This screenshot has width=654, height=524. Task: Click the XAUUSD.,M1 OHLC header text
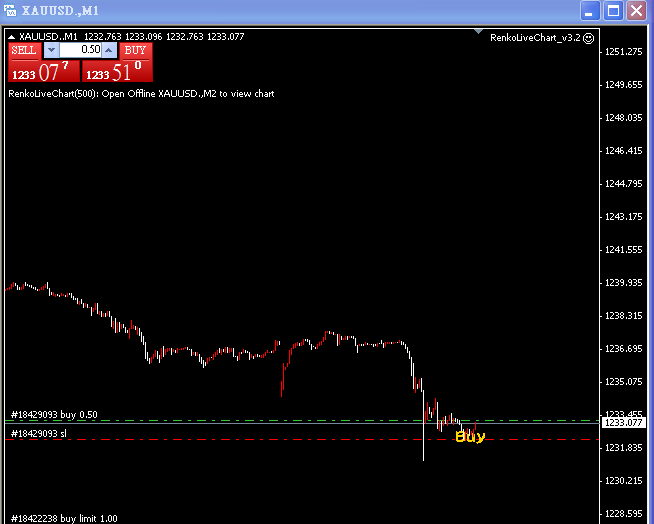coord(131,37)
